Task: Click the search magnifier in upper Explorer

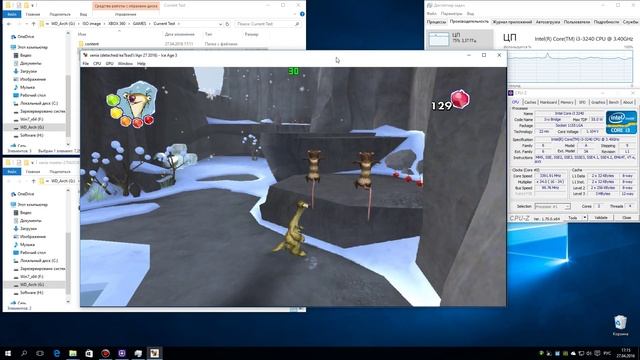Action: pos(297,24)
